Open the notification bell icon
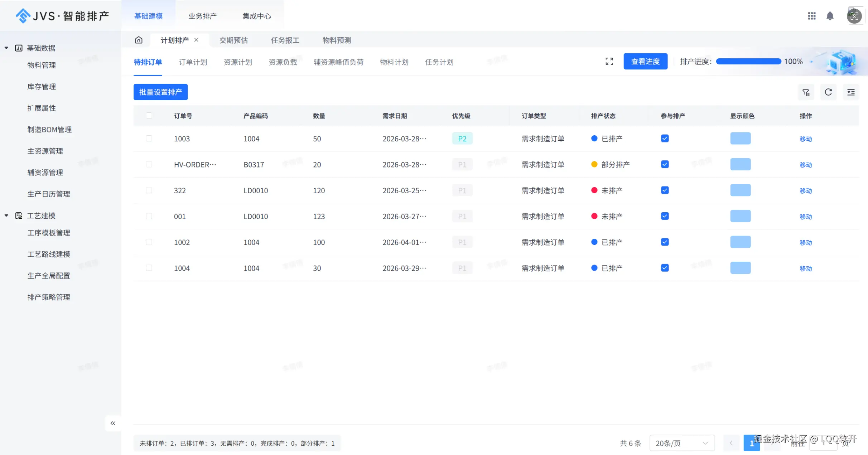The height and width of the screenshot is (455, 868). click(x=830, y=16)
